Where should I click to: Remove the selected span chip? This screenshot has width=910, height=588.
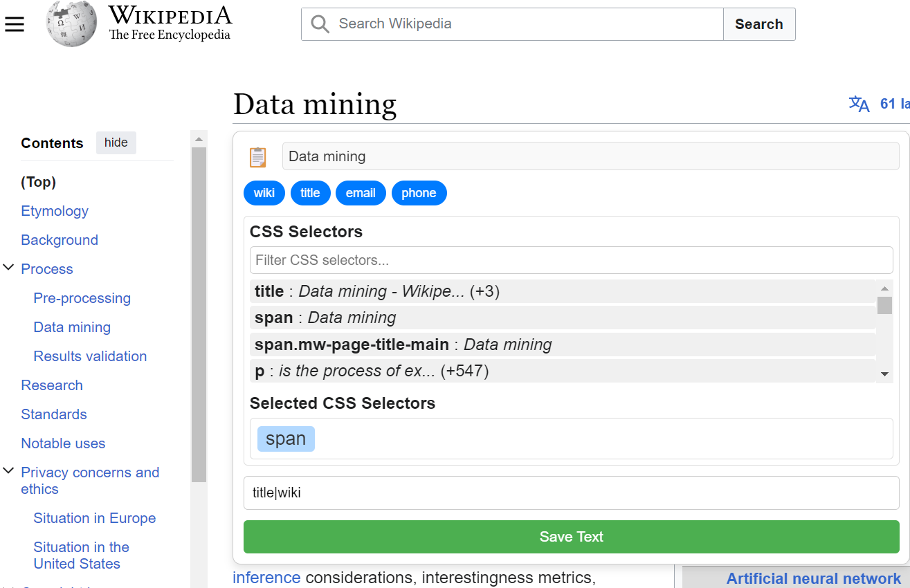coord(286,439)
